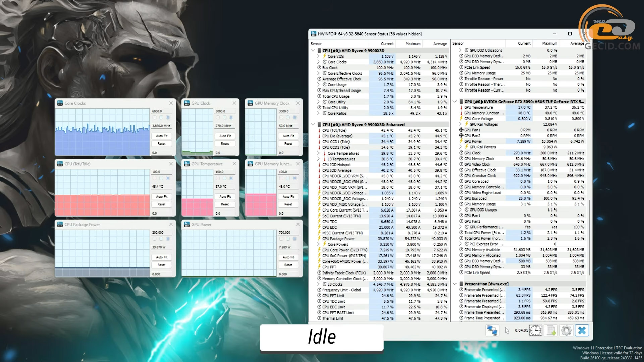644x362 pixels.
Task: Click the left pane Maximum column header
Action: coord(413,44)
